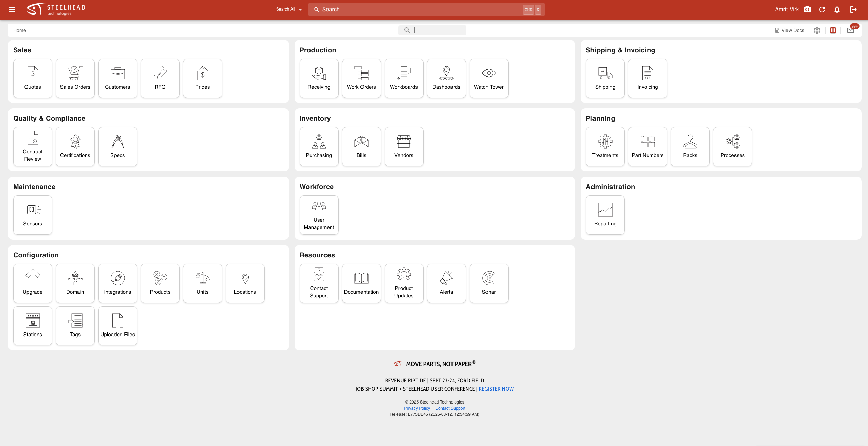This screenshot has height=446, width=868.
Task: Click the refresh icon in header
Action: click(822, 10)
